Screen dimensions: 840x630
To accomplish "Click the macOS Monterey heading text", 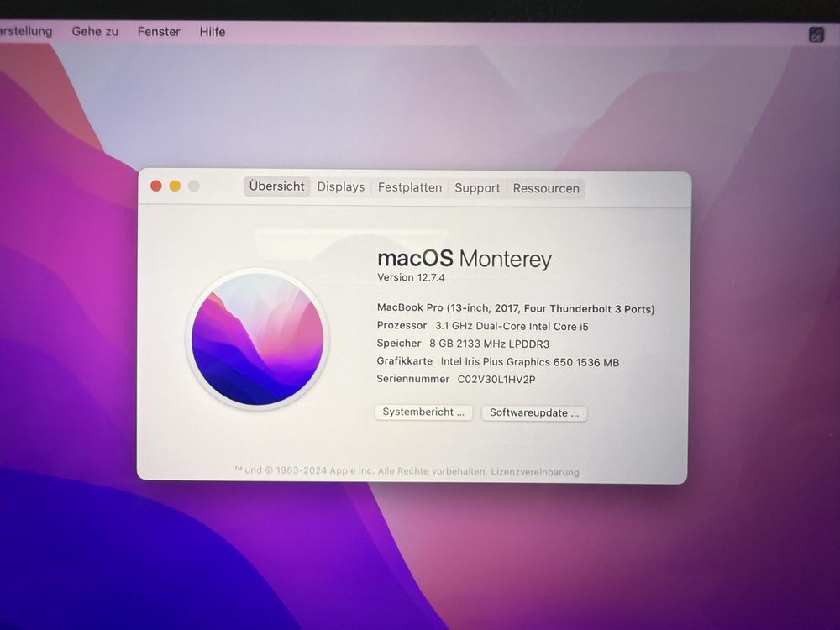I will tap(465, 259).
